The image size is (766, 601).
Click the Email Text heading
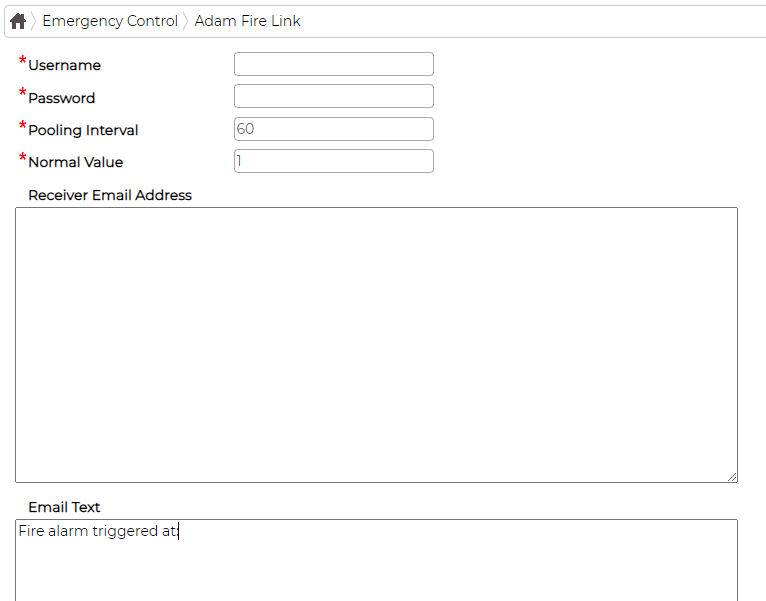click(64, 507)
